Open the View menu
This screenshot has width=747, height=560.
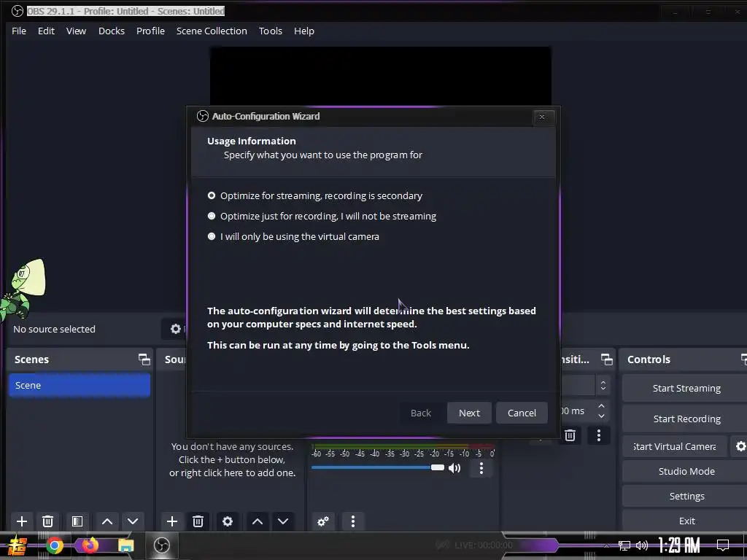(76, 31)
